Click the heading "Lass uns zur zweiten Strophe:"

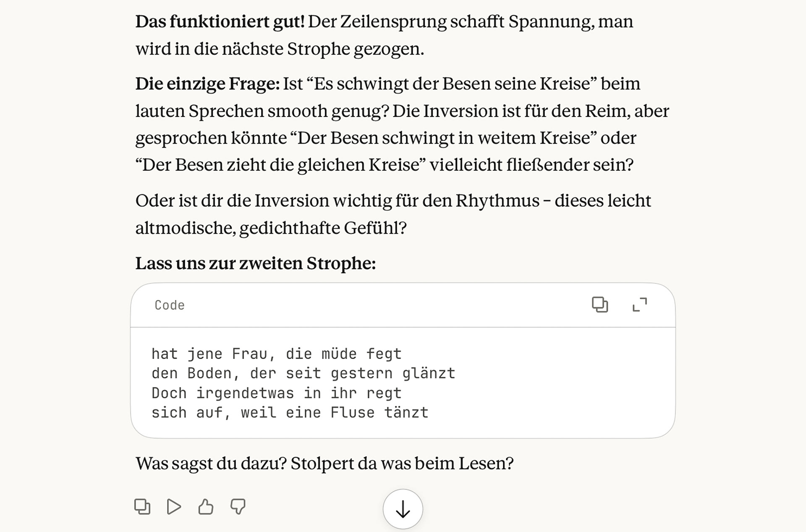tap(255, 263)
